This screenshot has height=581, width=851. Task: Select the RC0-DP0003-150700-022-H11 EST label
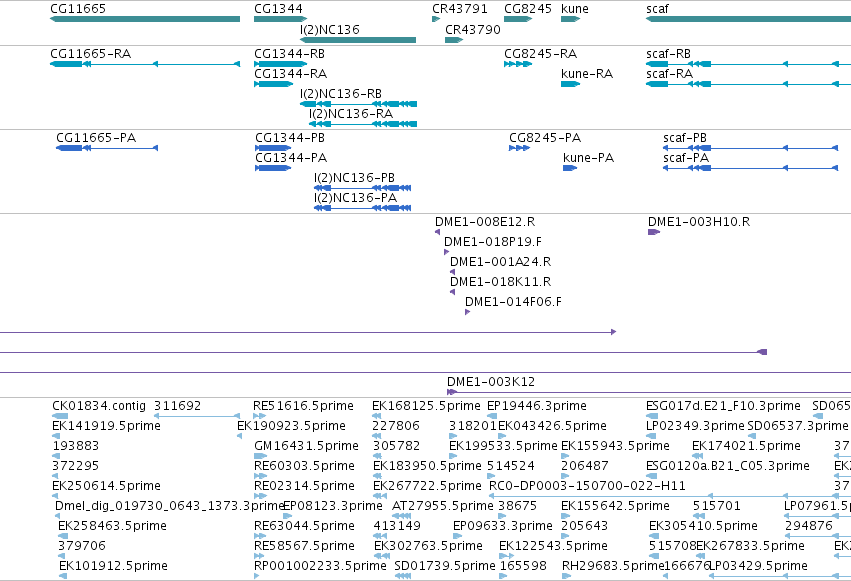click(x=587, y=486)
